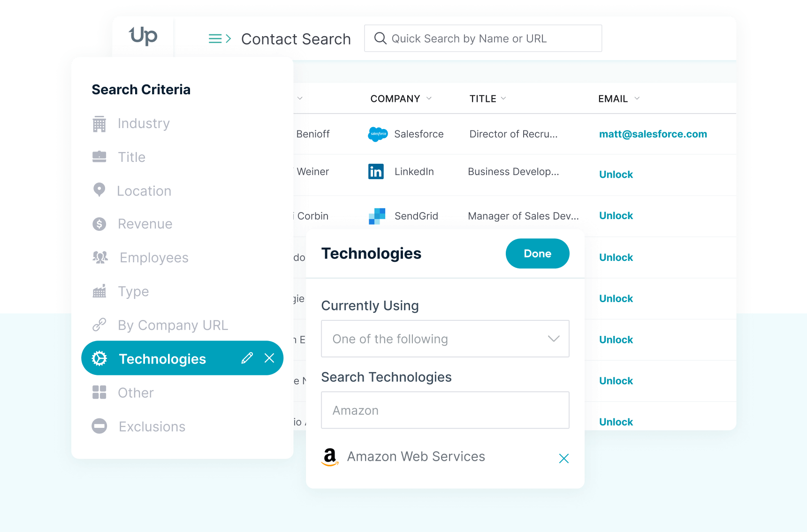Click the SendGrid company logo

click(x=377, y=216)
